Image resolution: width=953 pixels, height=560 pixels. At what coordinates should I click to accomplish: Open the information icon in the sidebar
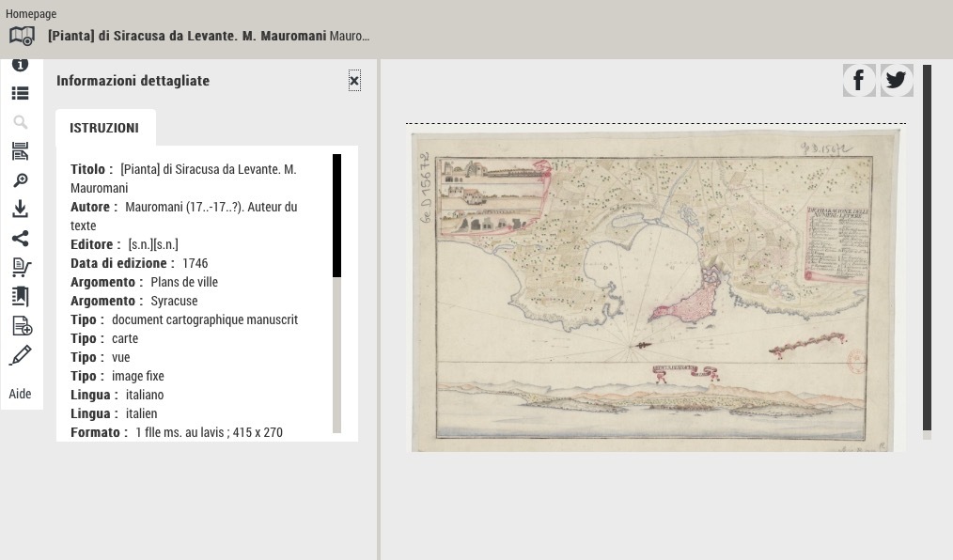20,65
